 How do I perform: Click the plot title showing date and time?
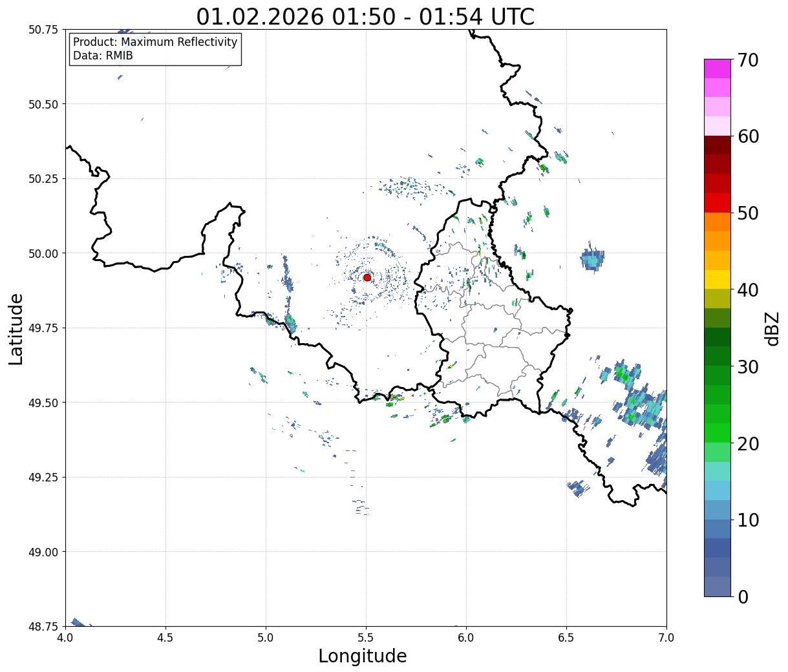[365, 16]
